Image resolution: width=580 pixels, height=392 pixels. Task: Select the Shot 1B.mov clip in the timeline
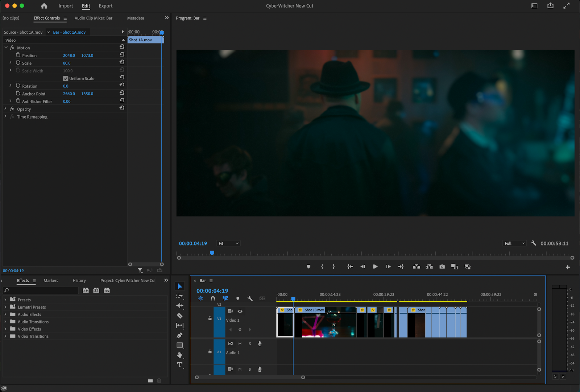coord(324,323)
